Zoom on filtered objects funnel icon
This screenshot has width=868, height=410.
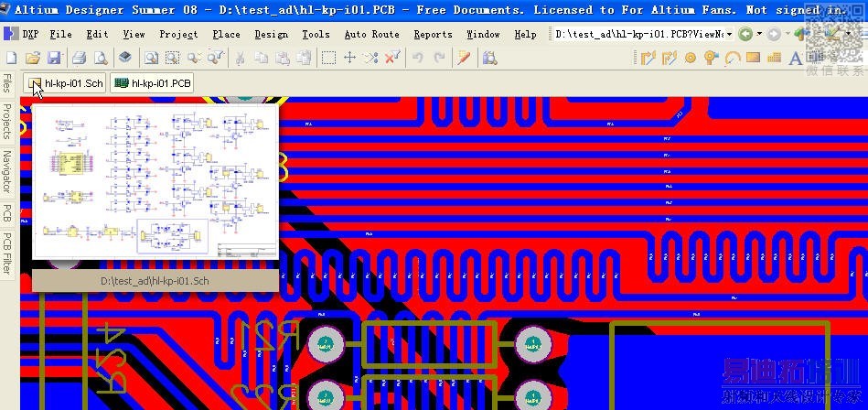[x=215, y=58]
